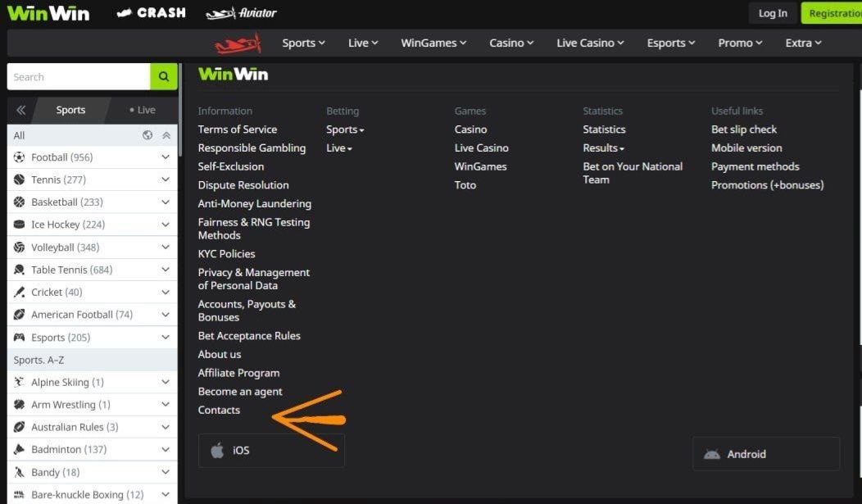Click the globe icon in the All row

(147, 135)
